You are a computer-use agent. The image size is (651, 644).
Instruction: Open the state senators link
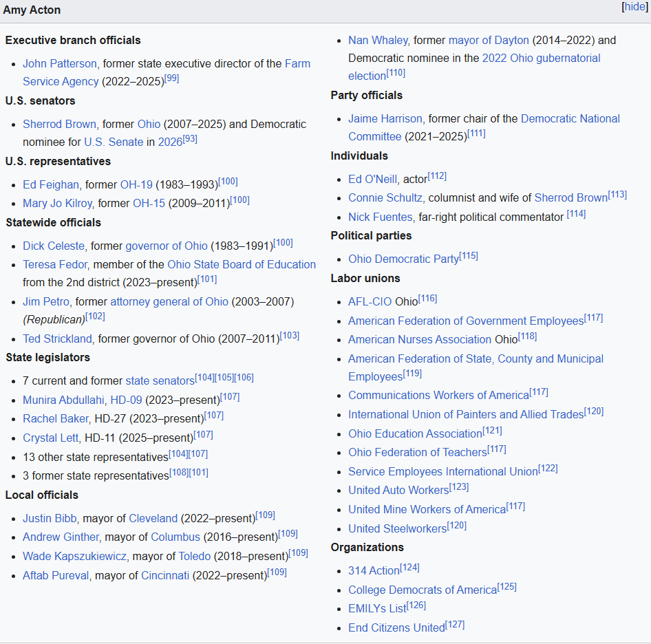pos(160,380)
